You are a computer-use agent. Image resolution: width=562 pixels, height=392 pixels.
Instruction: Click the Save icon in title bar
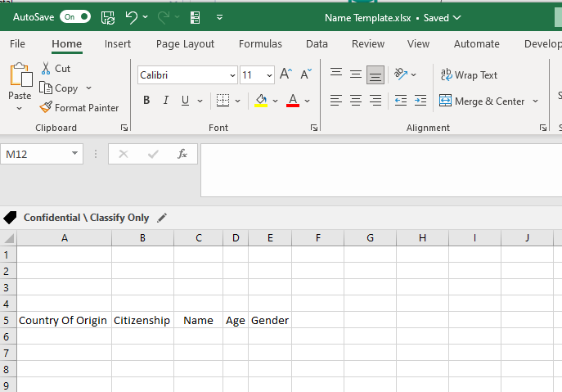point(108,17)
